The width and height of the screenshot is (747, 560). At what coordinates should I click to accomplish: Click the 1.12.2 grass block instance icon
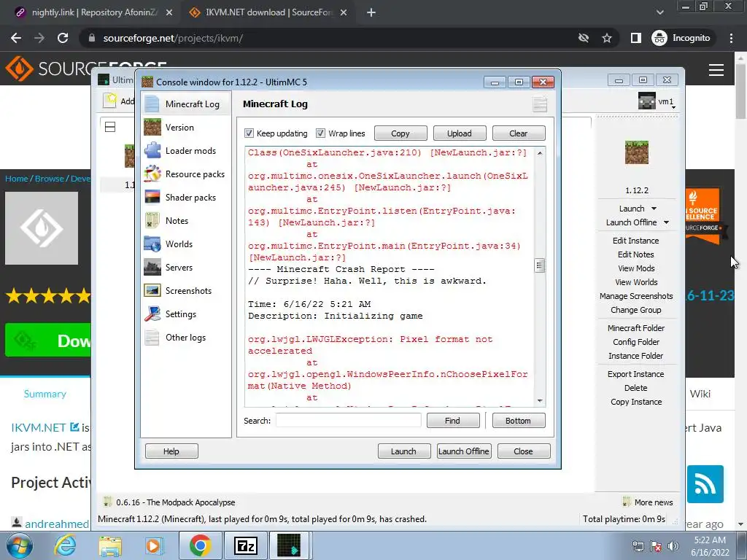tap(636, 152)
